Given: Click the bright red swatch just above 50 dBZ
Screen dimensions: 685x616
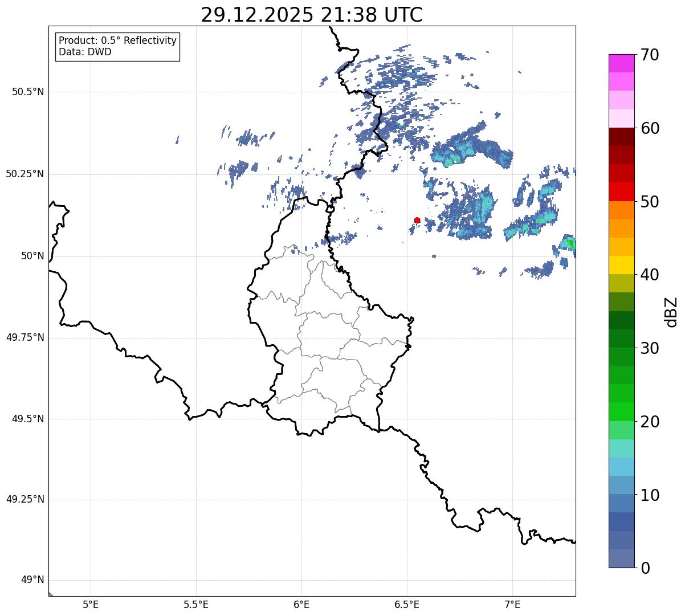Looking at the screenshot, I should (x=622, y=191).
